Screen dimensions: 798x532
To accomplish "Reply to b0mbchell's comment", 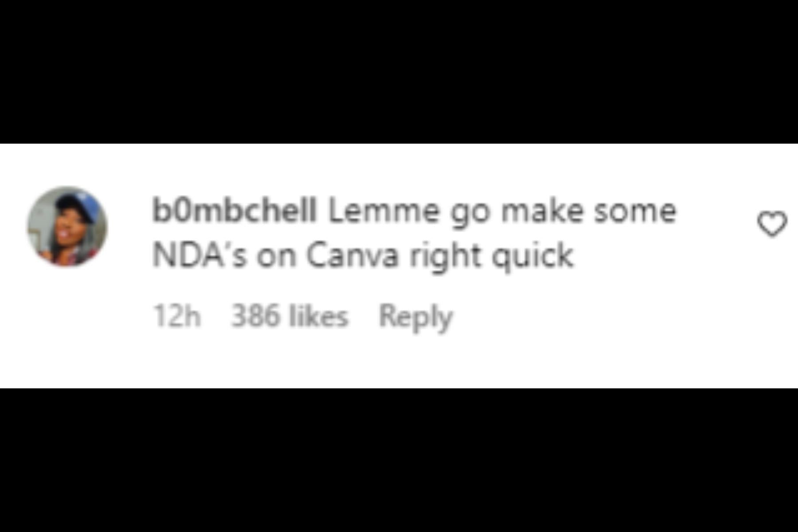I will pyautogui.click(x=416, y=317).
